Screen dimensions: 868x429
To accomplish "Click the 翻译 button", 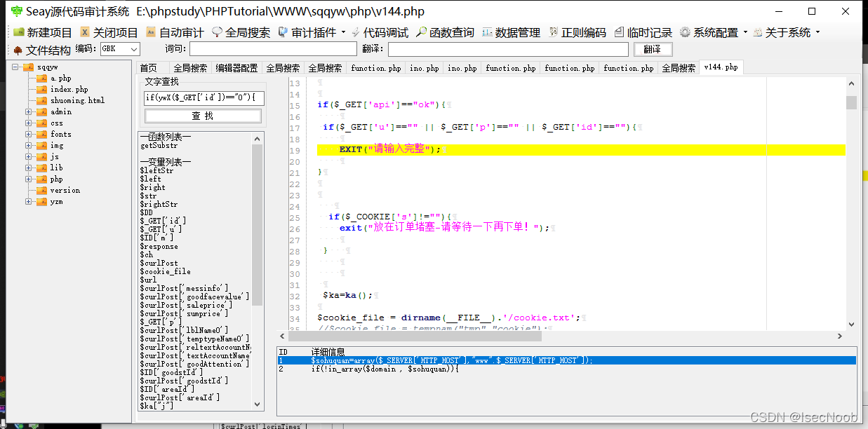I will tap(653, 49).
